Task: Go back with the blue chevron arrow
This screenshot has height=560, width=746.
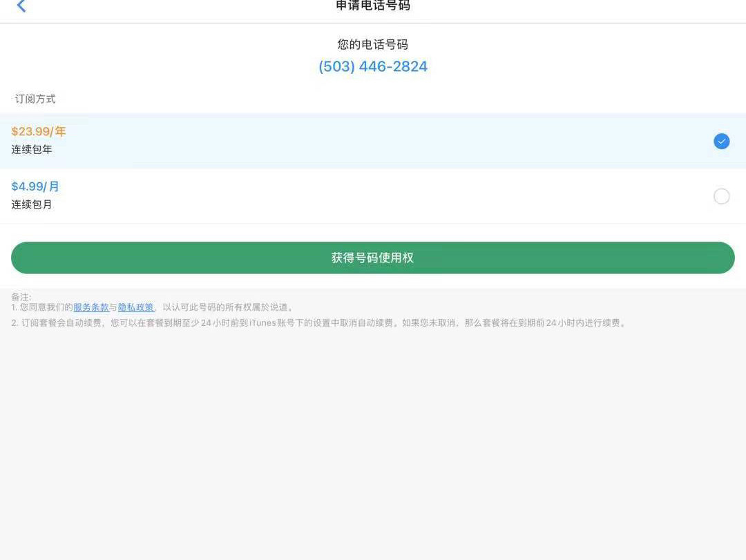Action: [21, 6]
